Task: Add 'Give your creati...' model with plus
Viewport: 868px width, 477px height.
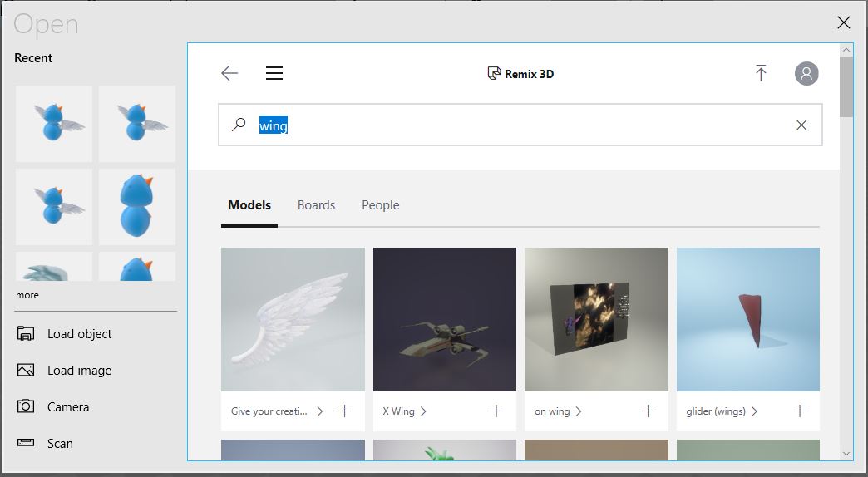Action: click(x=344, y=411)
